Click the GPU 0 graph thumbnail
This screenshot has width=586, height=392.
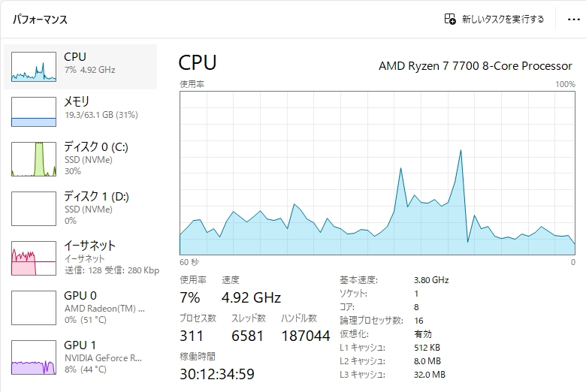click(x=34, y=308)
